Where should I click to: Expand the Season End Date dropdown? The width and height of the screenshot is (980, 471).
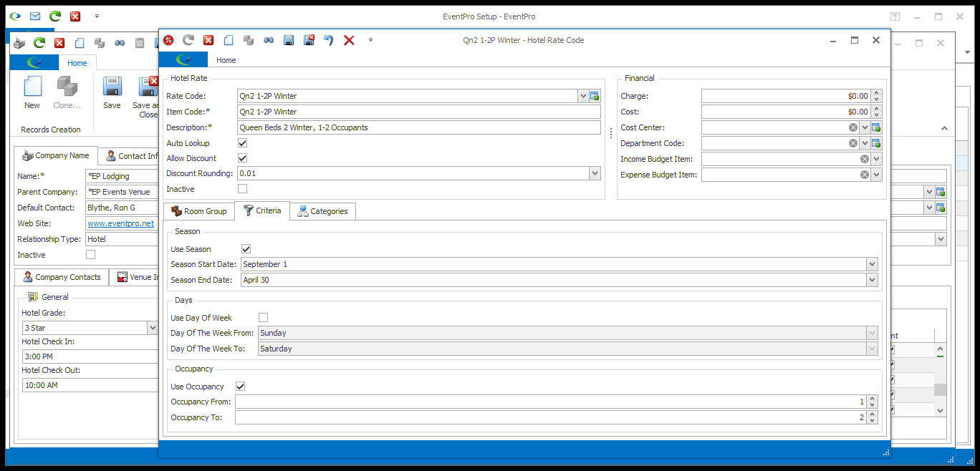pos(872,280)
